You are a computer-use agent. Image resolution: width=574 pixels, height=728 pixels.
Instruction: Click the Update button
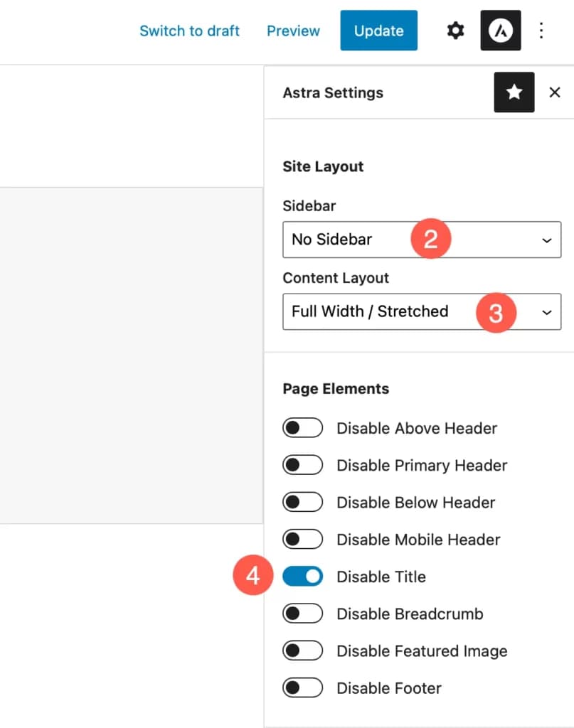(x=378, y=31)
